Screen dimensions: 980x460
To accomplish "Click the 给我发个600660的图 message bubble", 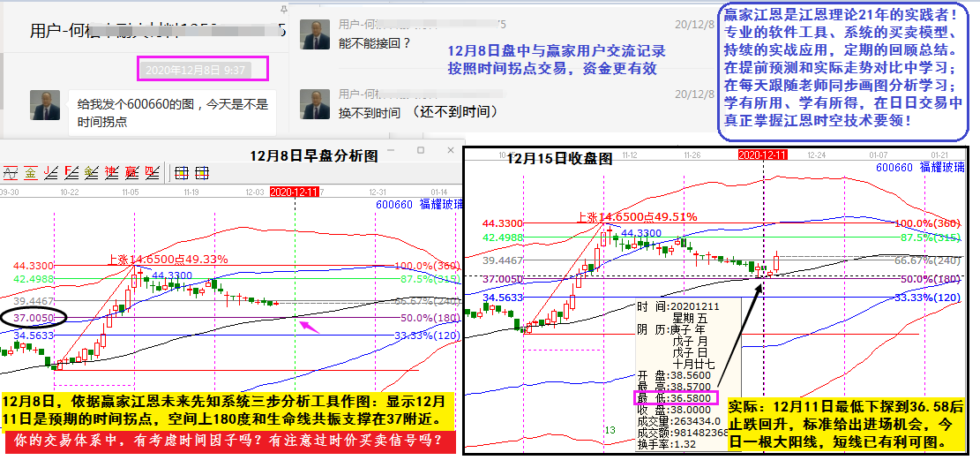I will point(172,112).
